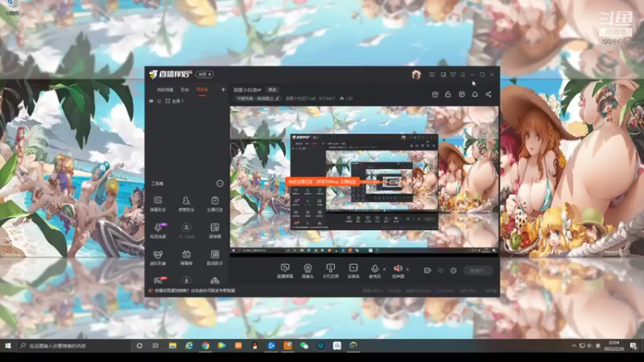Screen dimensions: 644x362
Task: Open the message icon in title bar
Action: tap(431, 75)
